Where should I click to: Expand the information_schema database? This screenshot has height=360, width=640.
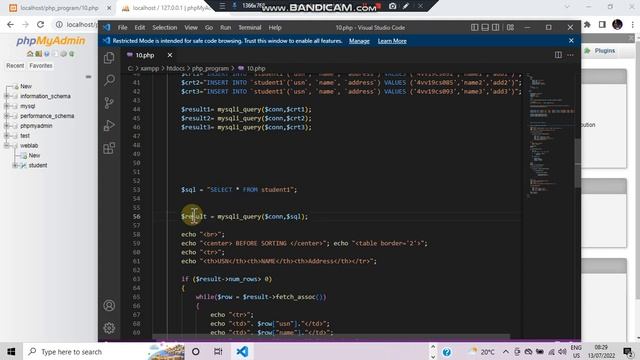click(x=7, y=96)
